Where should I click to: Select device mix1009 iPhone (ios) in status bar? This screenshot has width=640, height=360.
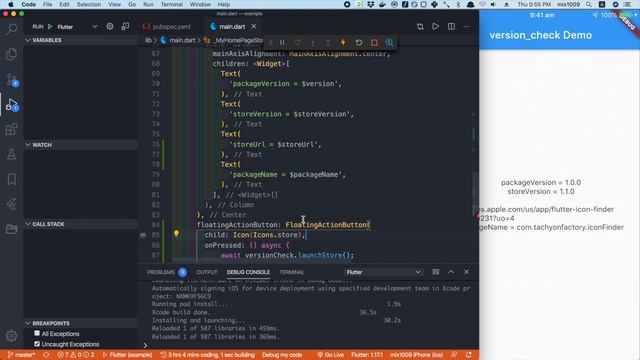(416, 355)
